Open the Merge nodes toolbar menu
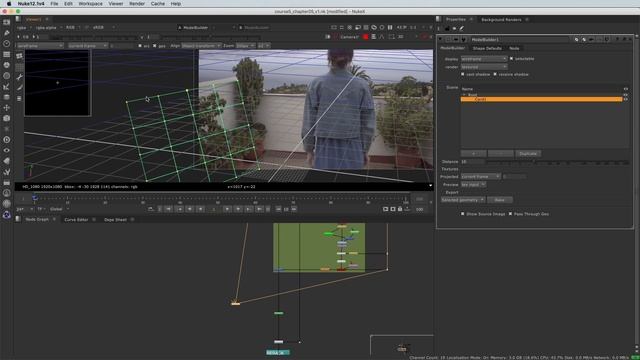Image resolution: width=640 pixels, height=360 pixels. point(7,97)
